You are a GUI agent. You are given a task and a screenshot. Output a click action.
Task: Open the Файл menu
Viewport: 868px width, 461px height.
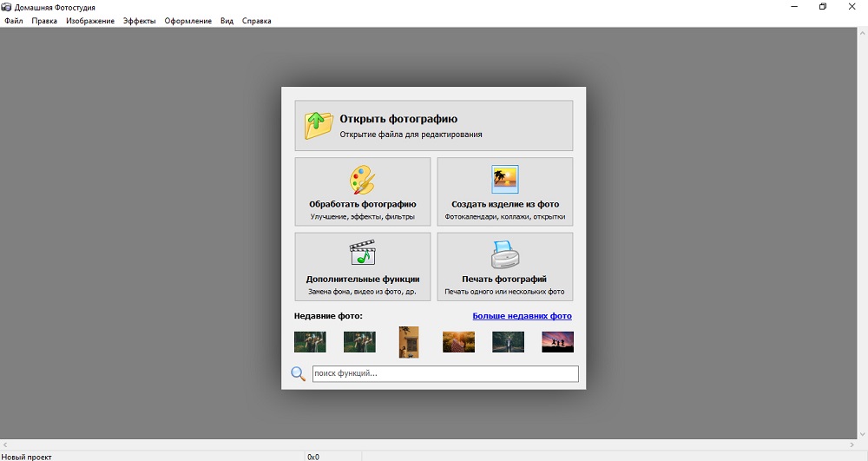coord(13,21)
